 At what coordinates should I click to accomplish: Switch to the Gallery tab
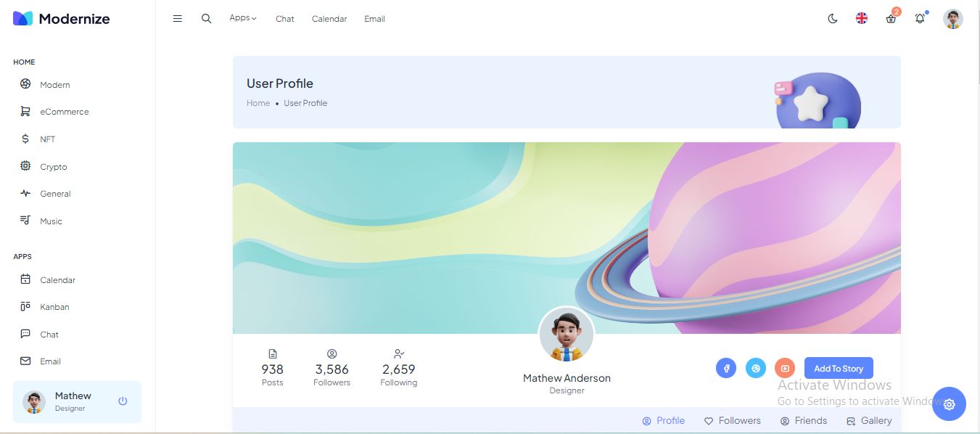coord(869,420)
